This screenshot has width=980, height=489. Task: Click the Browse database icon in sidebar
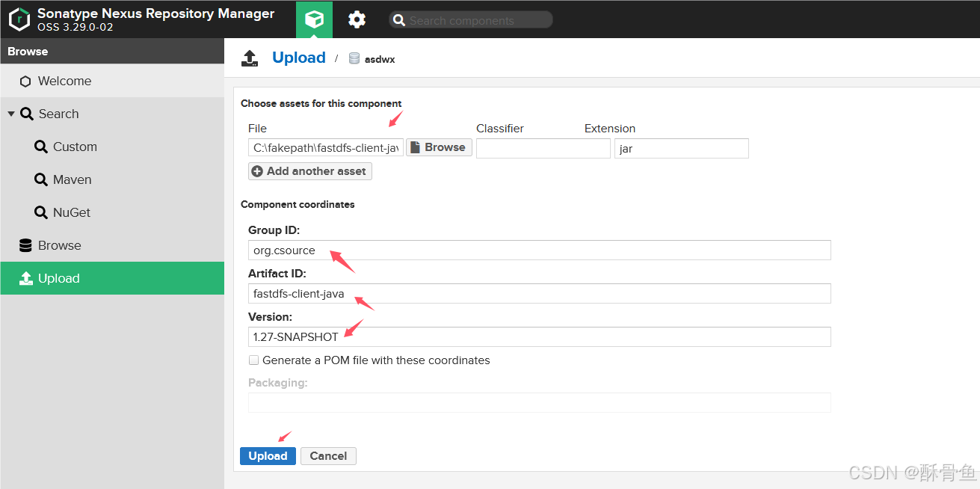(x=25, y=245)
